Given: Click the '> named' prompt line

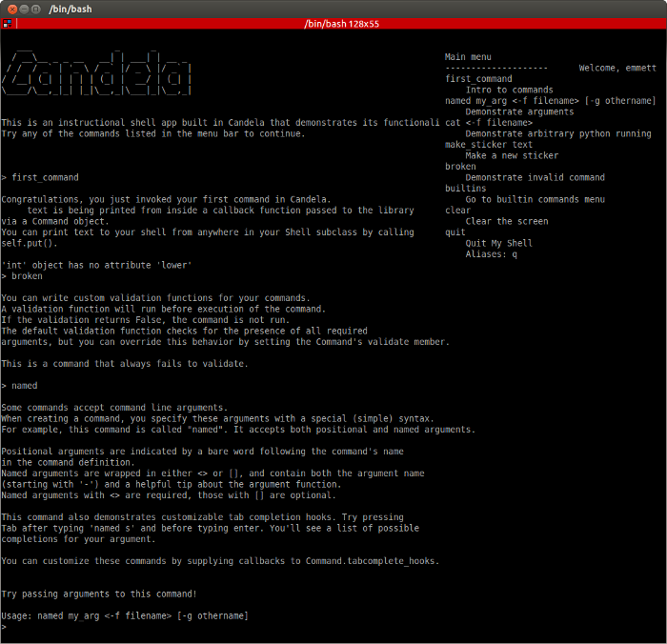Looking at the screenshot, I should click(20, 386).
